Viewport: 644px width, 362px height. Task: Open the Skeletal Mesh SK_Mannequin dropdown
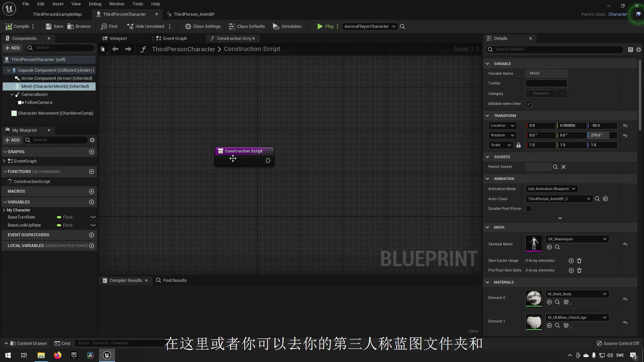(577, 239)
